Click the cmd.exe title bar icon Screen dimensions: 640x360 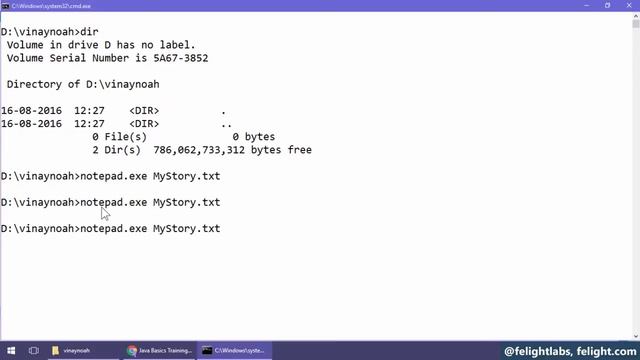click(x=5, y=6)
